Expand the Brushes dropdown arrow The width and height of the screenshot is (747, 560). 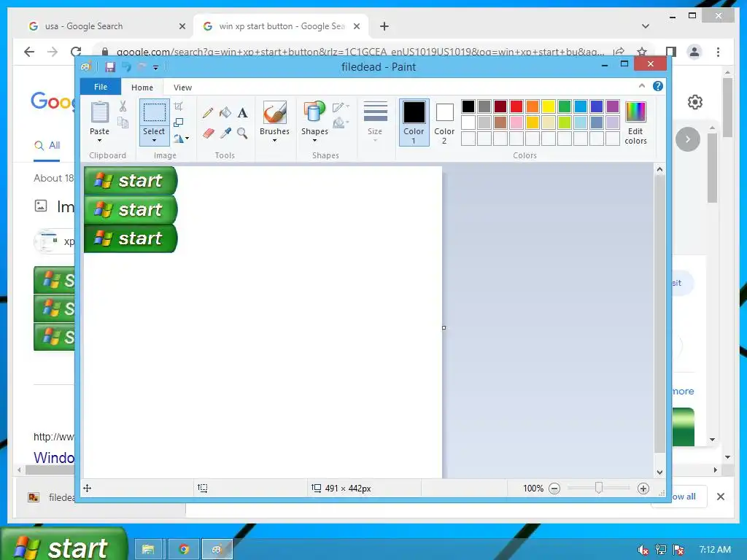pos(275,141)
